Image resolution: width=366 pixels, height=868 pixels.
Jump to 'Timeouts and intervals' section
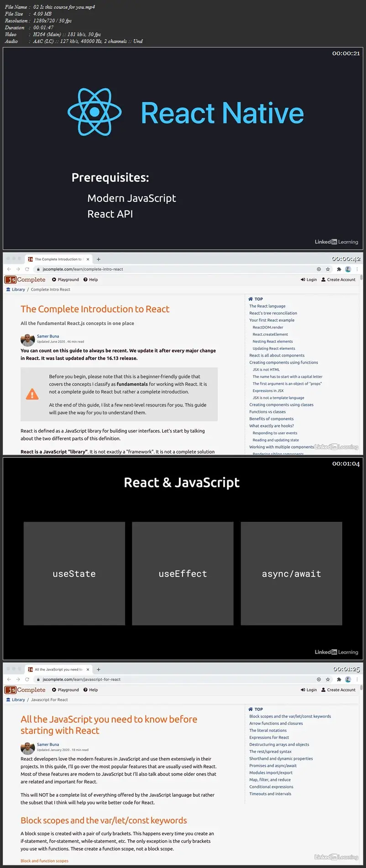pyautogui.click(x=270, y=794)
